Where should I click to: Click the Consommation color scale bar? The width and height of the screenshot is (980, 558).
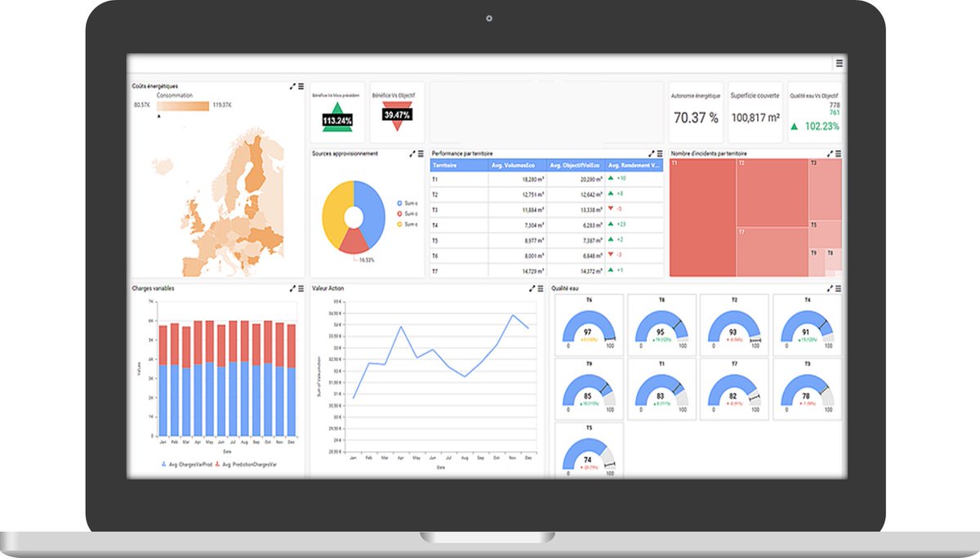click(183, 105)
